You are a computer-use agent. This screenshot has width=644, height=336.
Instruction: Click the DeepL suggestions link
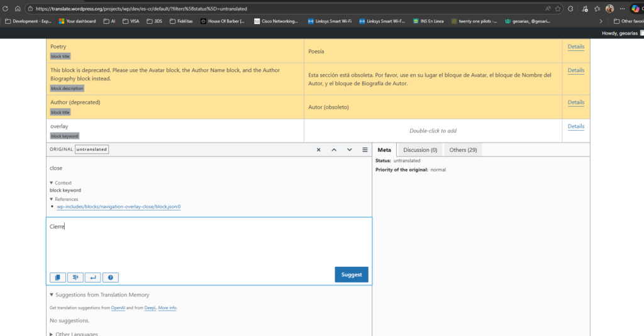click(x=150, y=308)
